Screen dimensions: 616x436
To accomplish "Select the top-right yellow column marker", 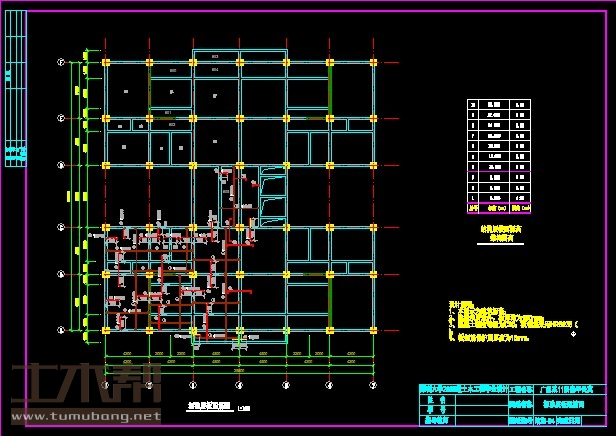I will (372, 62).
